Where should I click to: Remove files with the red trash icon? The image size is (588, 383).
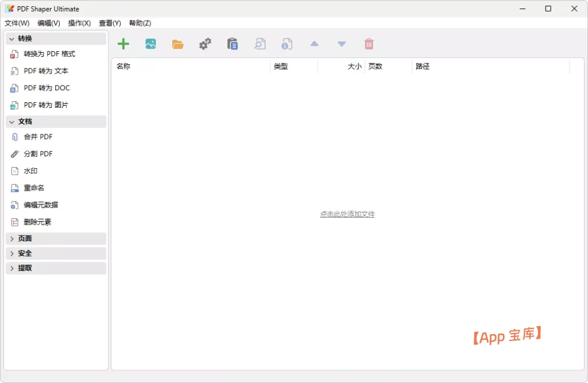369,44
